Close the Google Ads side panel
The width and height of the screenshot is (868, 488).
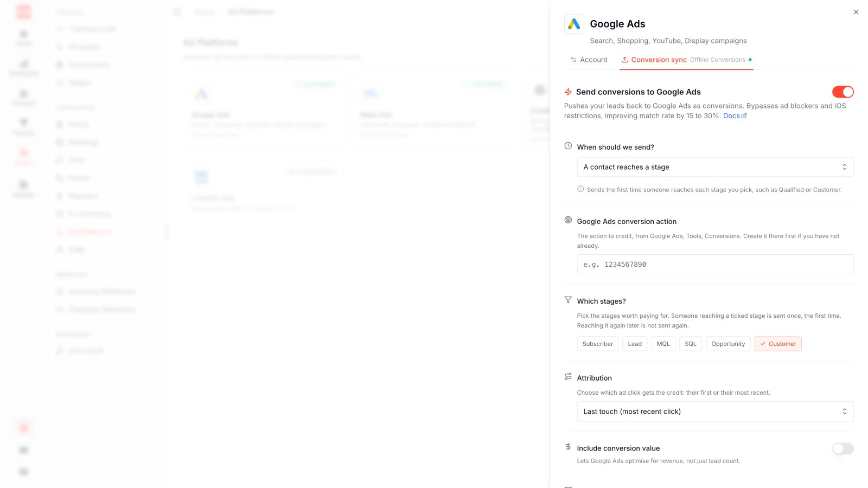pos(856,12)
